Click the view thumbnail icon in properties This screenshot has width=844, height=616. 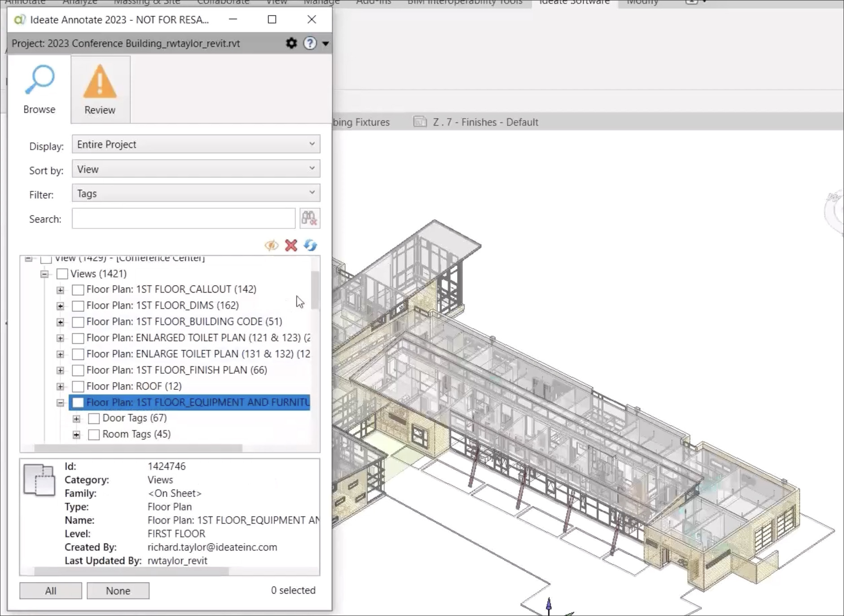tap(39, 480)
